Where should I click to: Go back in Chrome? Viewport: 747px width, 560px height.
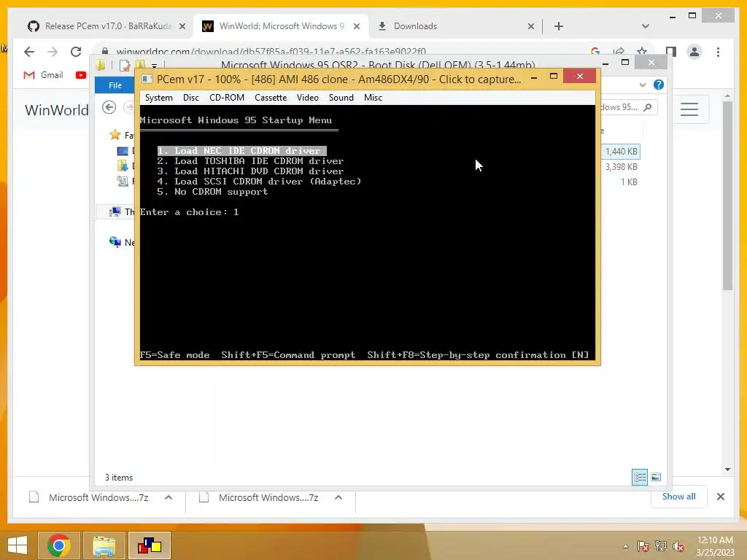tap(29, 52)
